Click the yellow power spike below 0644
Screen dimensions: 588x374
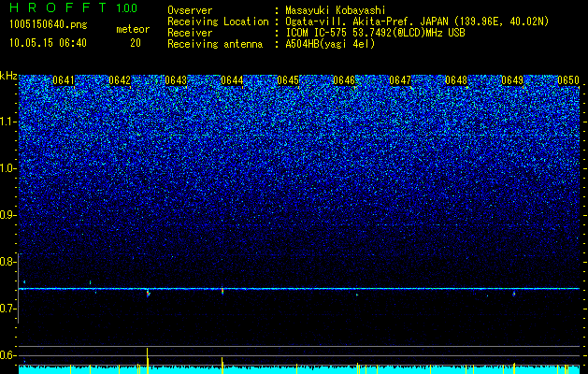click(222, 365)
